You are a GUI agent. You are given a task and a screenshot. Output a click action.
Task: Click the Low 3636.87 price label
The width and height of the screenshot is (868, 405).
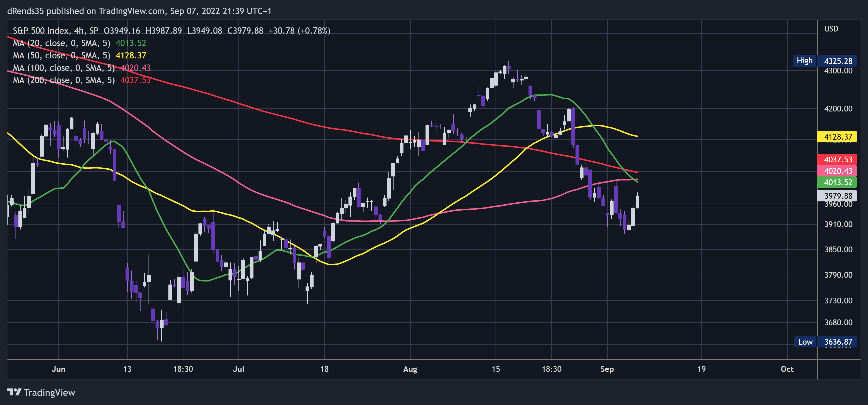[x=825, y=342]
